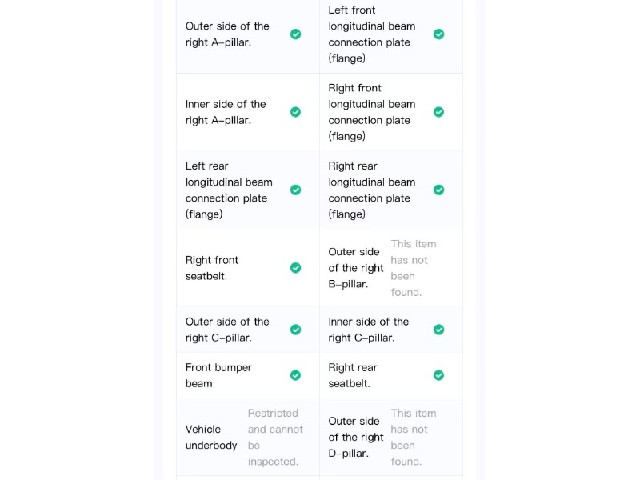The height and width of the screenshot is (480, 640).
Task: Select 'Outer side of the right D-pillar' label
Action: click(356, 437)
